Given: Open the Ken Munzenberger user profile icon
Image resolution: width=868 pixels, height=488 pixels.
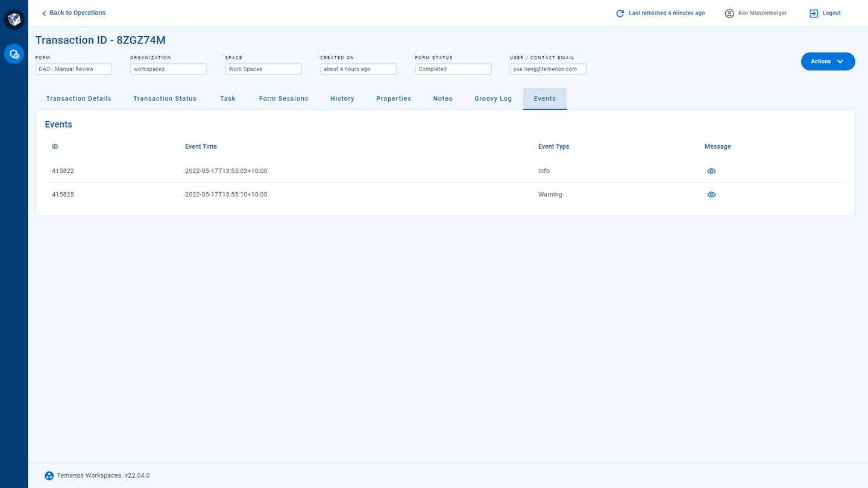Looking at the screenshot, I should [x=729, y=13].
